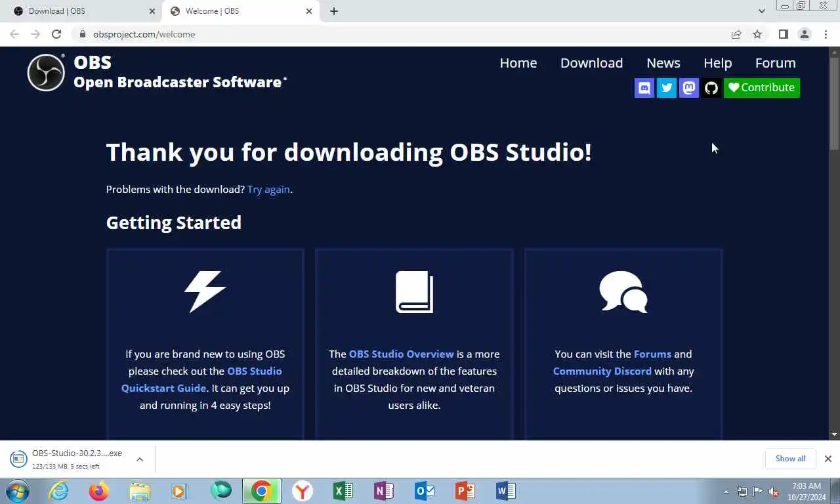
Task: Open the Chrome profile avatar
Action: point(805,34)
